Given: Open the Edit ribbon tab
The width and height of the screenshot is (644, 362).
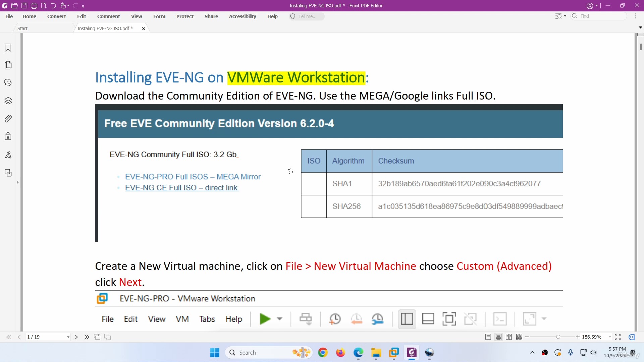Looking at the screenshot, I should pos(82,16).
